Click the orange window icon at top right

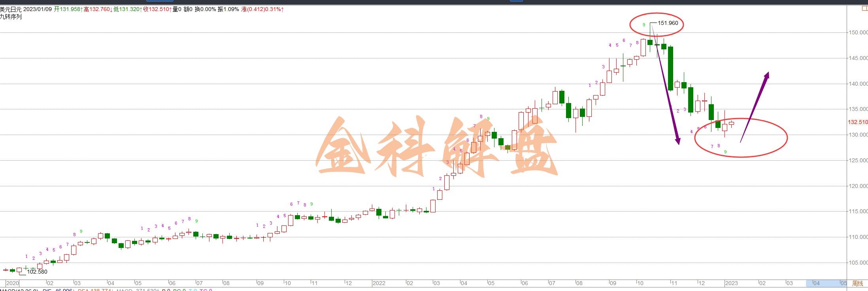click(865, 8)
